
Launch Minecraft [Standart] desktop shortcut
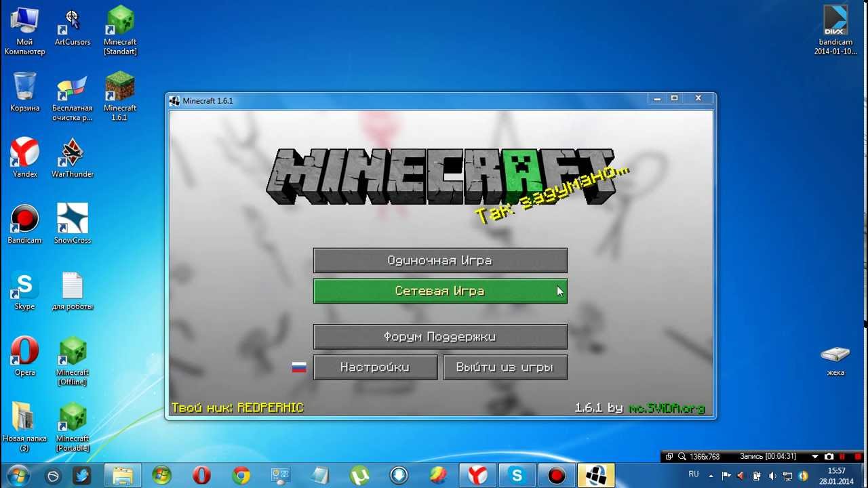point(120,32)
